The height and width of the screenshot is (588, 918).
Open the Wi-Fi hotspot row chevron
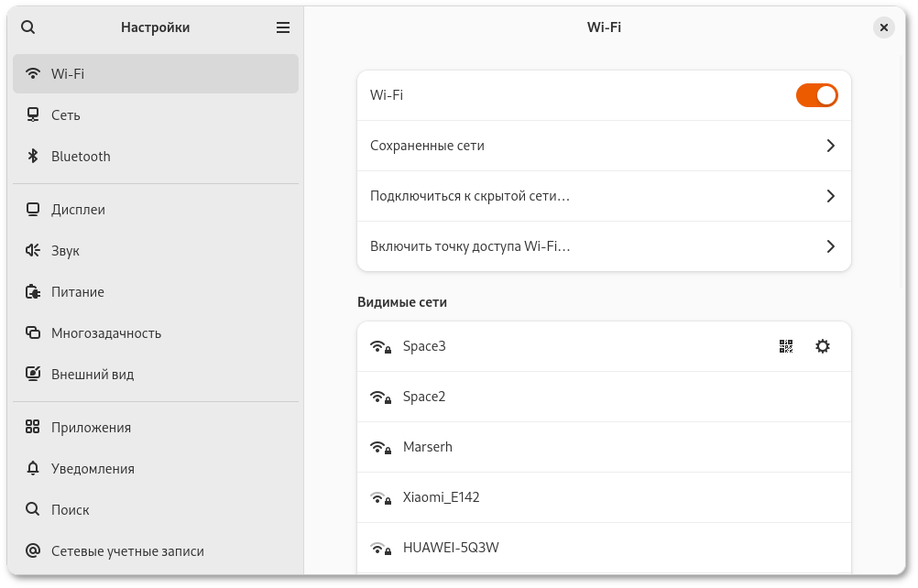click(830, 246)
